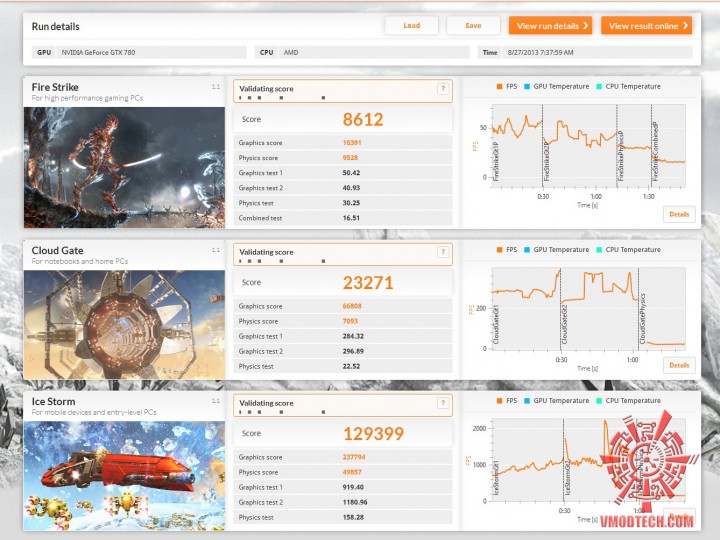Screen dimensions: 720x540
Task: Click Ice Storm title heading
Action: coord(53,401)
